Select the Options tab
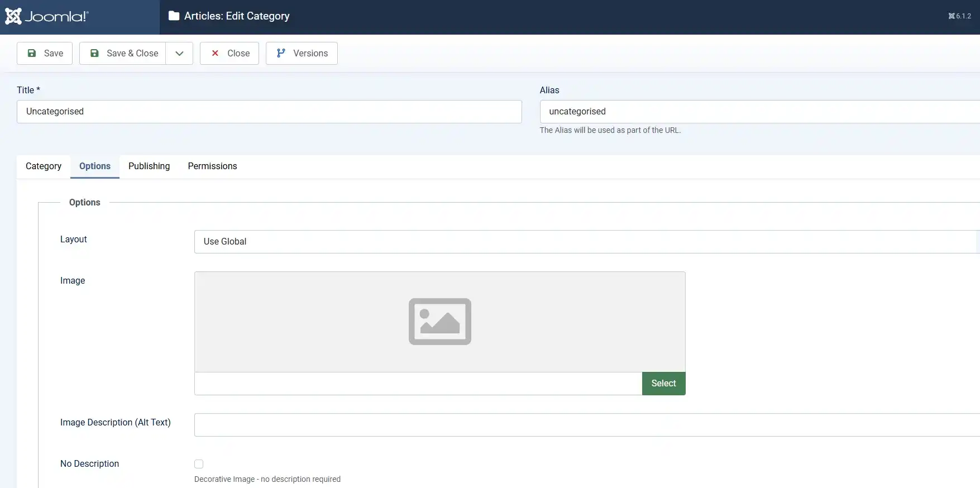The width and height of the screenshot is (980, 488). (95, 166)
